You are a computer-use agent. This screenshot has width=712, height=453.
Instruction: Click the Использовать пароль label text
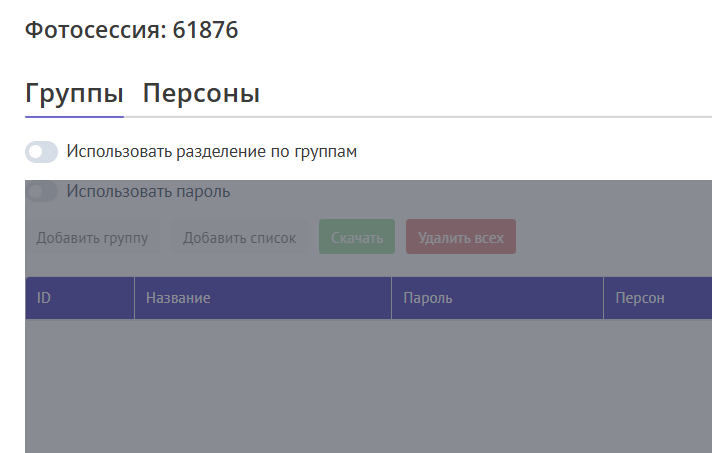[x=148, y=191]
